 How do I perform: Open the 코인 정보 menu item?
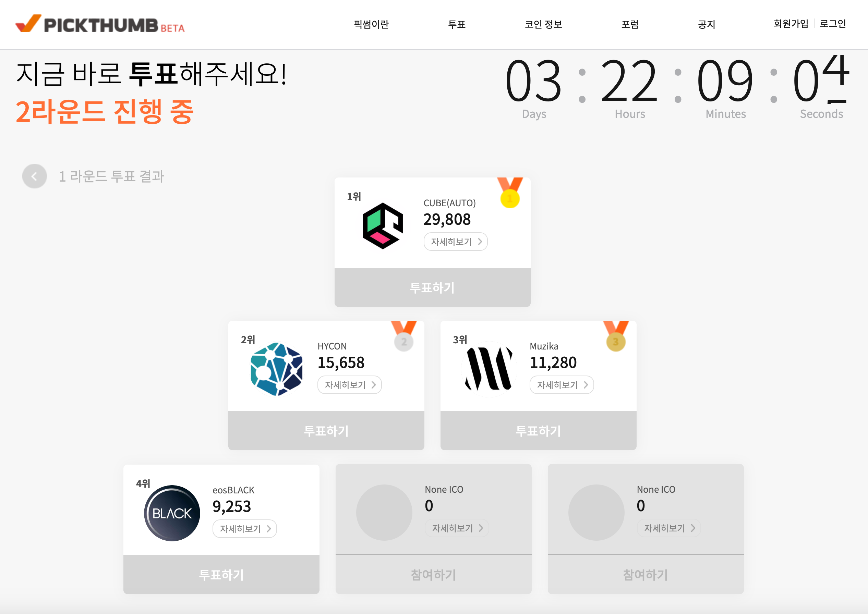click(543, 24)
